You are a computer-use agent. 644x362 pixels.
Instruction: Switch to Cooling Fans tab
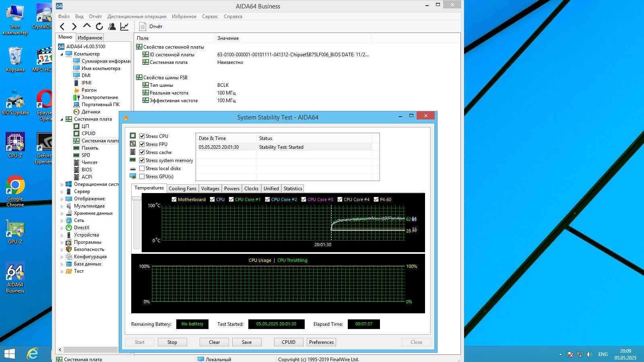(x=182, y=188)
